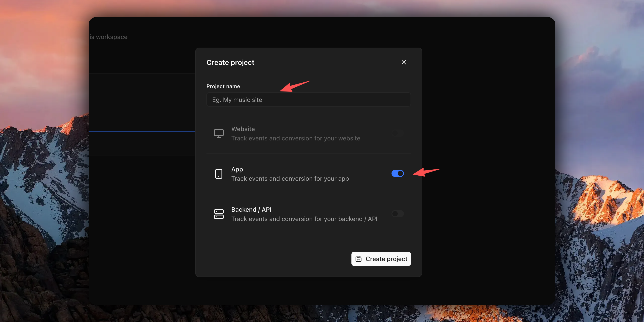The height and width of the screenshot is (322, 644).
Task: Select the Eg. My music site placeholder text box
Action: pyautogui.click(x=308, y=100)
